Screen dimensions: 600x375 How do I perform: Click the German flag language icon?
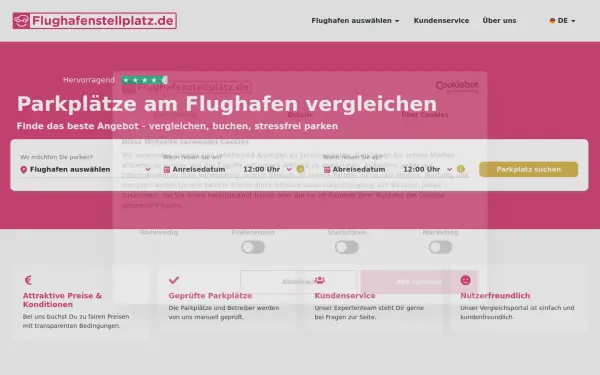552,21
